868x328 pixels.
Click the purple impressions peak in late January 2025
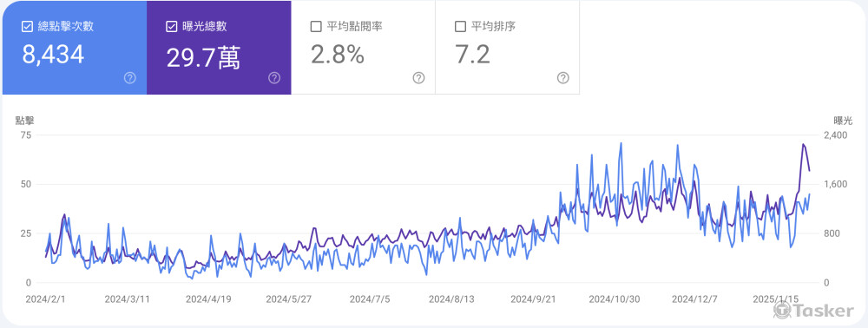803,145
